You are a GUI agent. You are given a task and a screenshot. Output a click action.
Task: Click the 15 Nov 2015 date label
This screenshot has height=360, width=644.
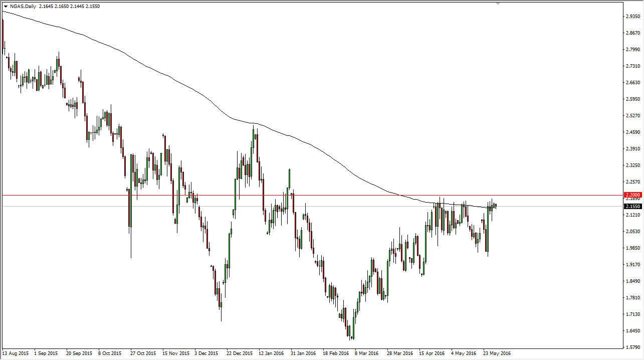(x=175, y=353)
